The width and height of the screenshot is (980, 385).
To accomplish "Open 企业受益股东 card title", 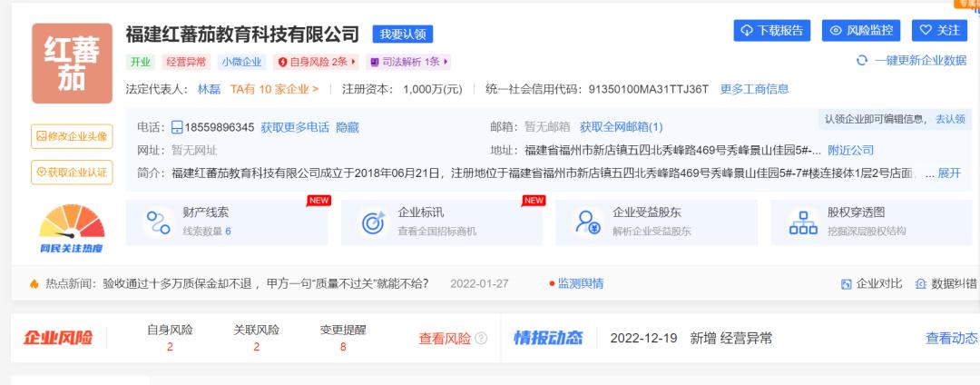I will (648, 212).
